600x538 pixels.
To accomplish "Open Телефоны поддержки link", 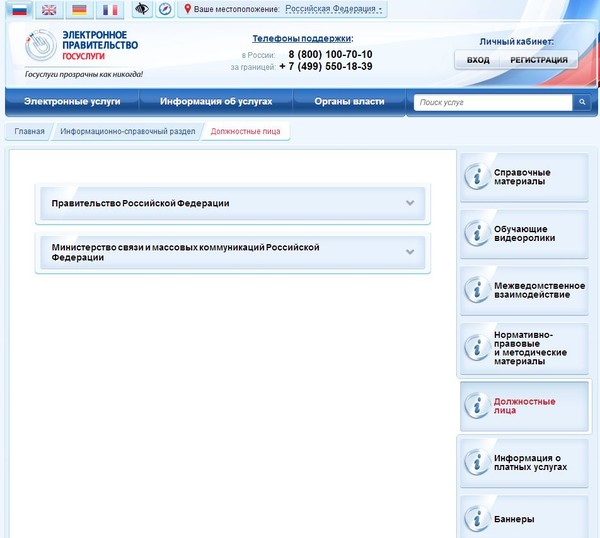I will tap(303, 39).
